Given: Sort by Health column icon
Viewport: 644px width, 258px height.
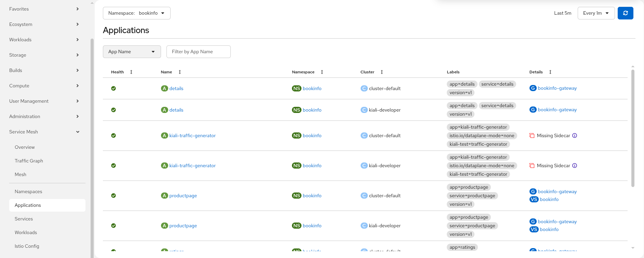Looking at the screenshot, I should point(131,72).
